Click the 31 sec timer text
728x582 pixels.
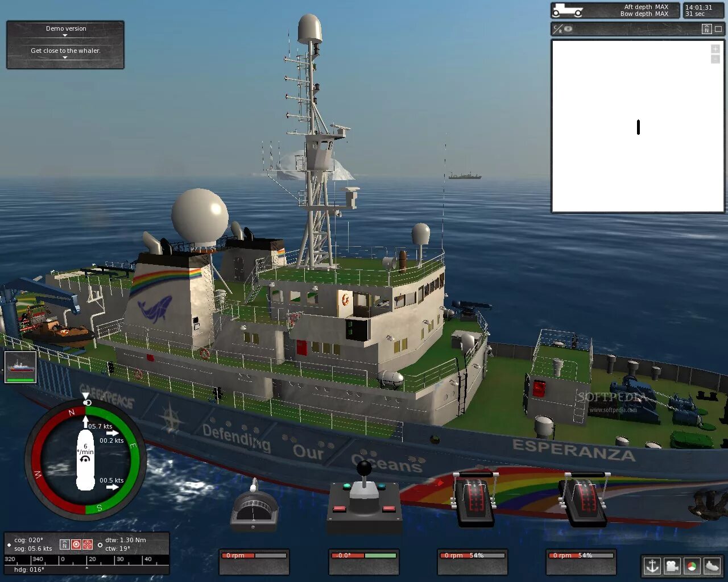pos(694,14)
